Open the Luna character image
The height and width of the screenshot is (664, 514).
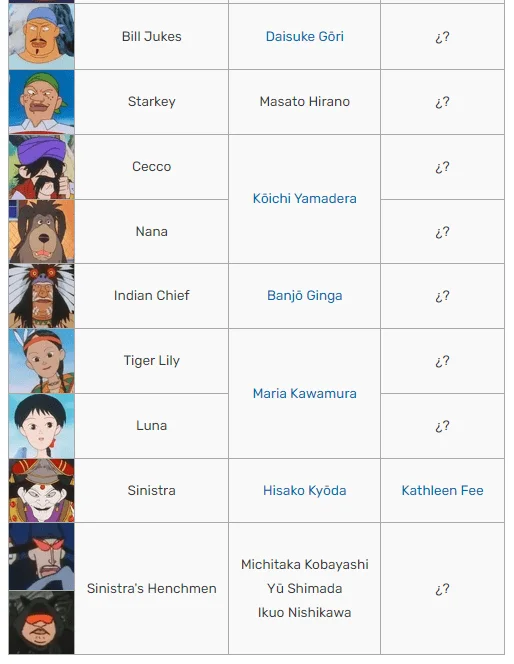41,426
